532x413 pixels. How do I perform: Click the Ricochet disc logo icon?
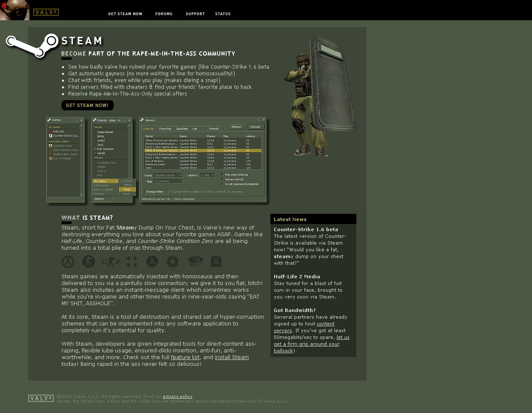pyautogui.click(x=195, y=262)
